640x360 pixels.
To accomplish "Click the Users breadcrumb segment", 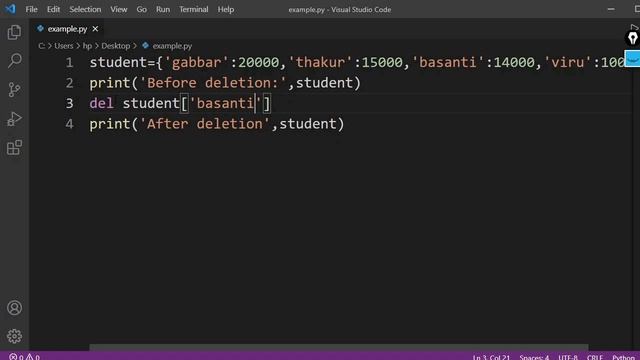I will point(64,46).
